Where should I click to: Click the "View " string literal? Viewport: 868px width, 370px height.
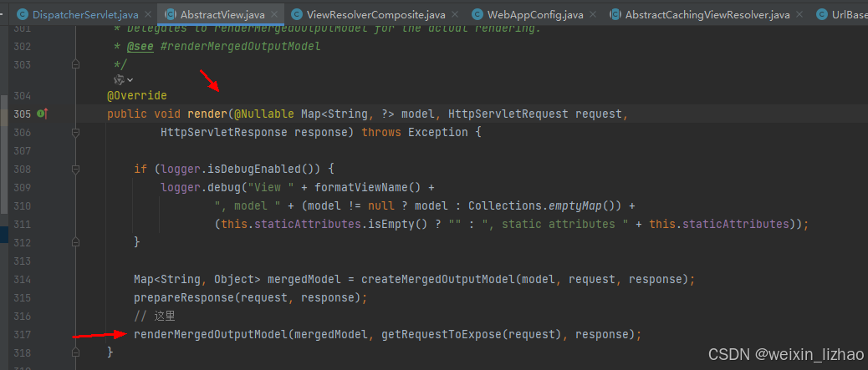point(271,187)
